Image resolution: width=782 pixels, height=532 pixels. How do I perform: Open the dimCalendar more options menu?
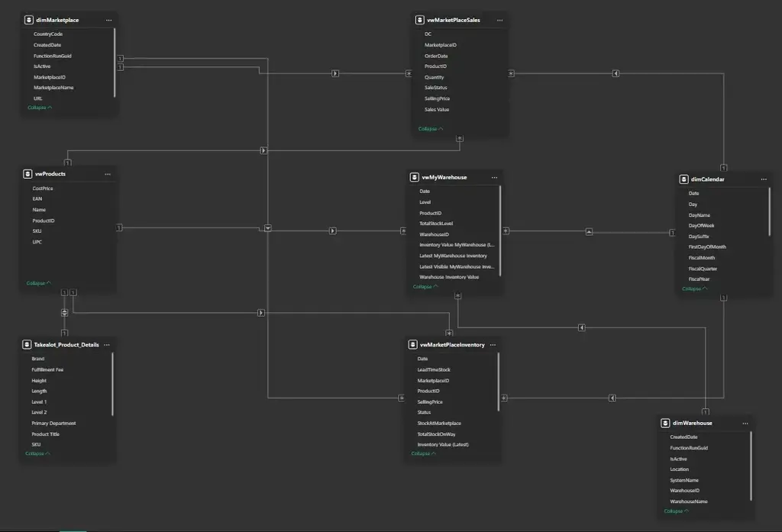pos(764,179)
